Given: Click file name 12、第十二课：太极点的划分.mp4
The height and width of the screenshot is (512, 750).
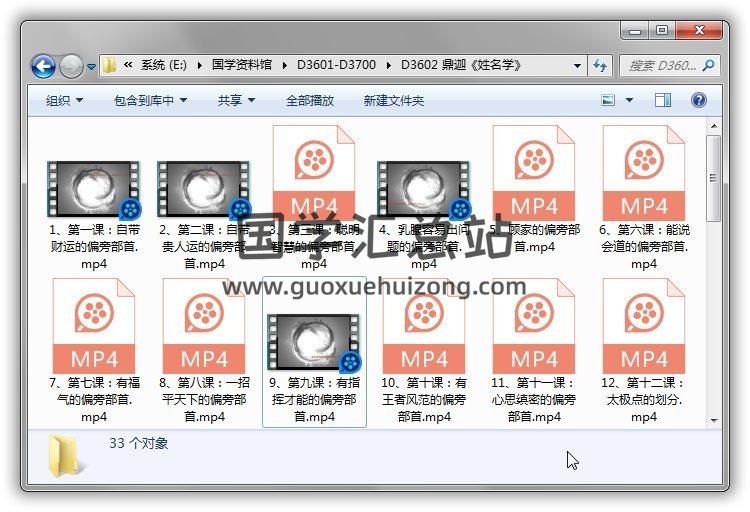Looking at the screenshot, I should pos(644,400).
